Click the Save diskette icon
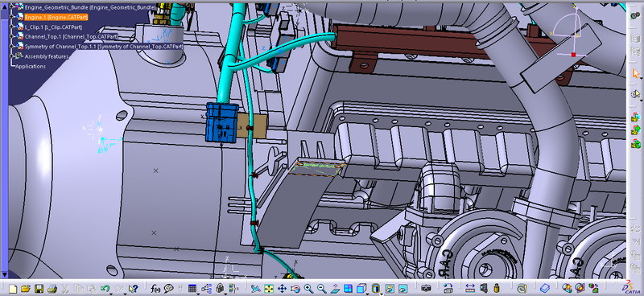This screenshot has height=296, width=644. (39, 289)
